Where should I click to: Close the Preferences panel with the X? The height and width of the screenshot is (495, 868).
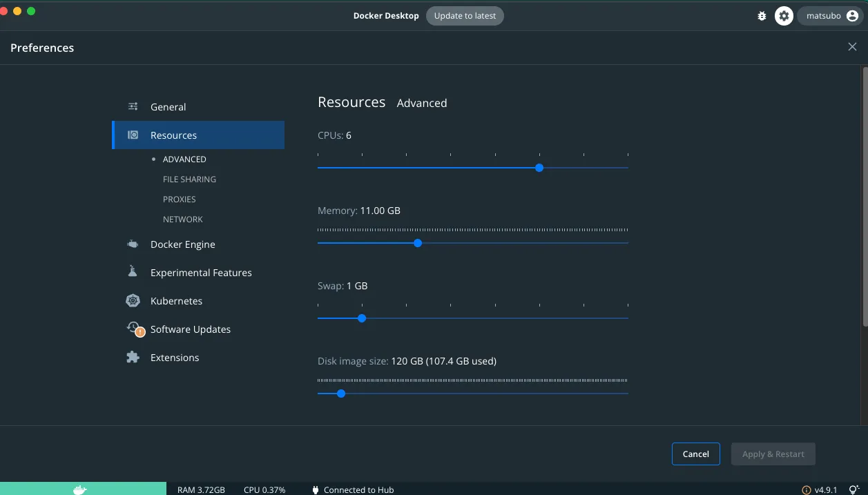[x=852, y=47]
